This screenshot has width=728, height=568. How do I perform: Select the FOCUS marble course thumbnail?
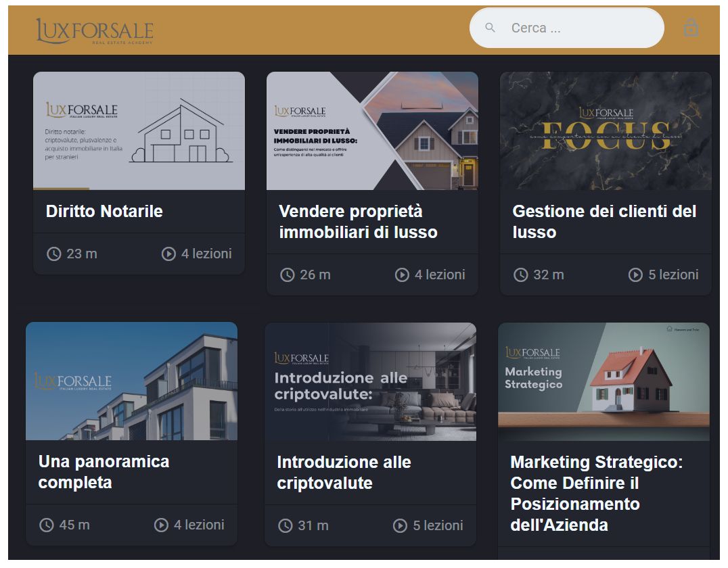[606, 131]
